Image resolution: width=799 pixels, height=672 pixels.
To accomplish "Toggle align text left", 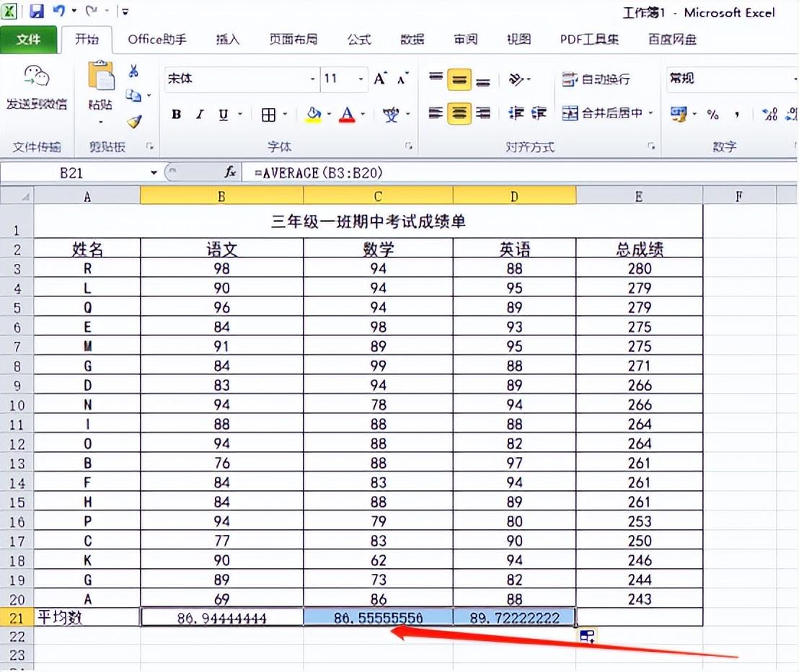I will (436, 113).
